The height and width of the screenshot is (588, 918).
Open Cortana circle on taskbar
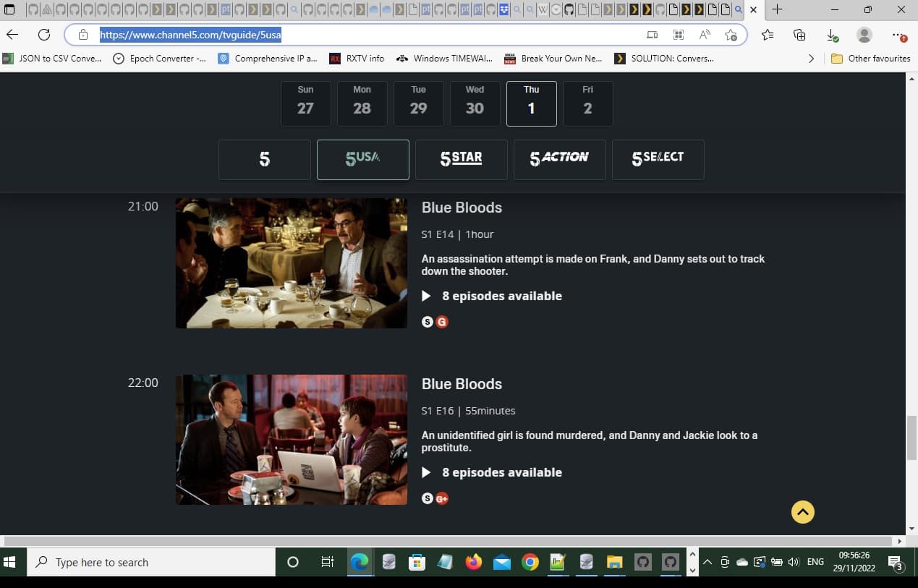pyautogui.click(x=293, y=562)
